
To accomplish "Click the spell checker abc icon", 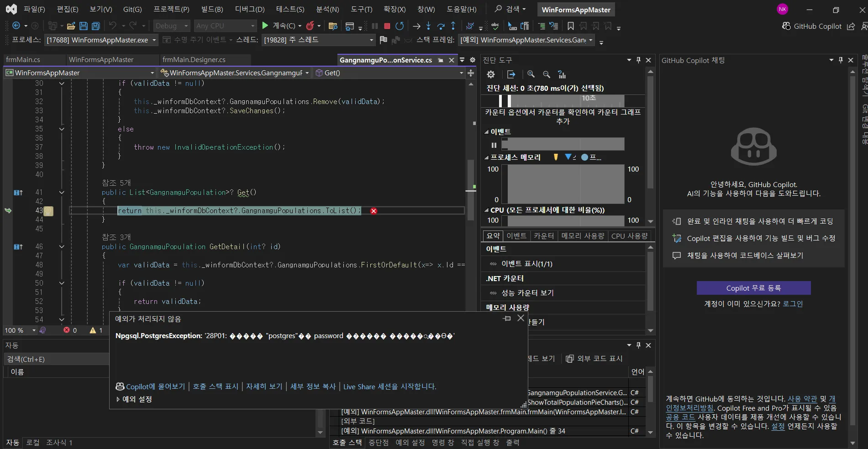I will click(495, 26).
